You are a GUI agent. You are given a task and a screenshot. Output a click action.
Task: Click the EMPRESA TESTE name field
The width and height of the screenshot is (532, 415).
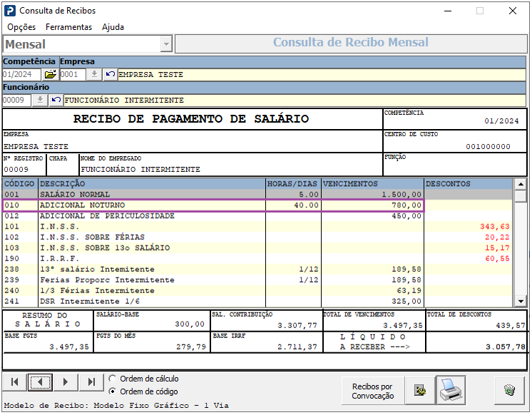[322, 75]
